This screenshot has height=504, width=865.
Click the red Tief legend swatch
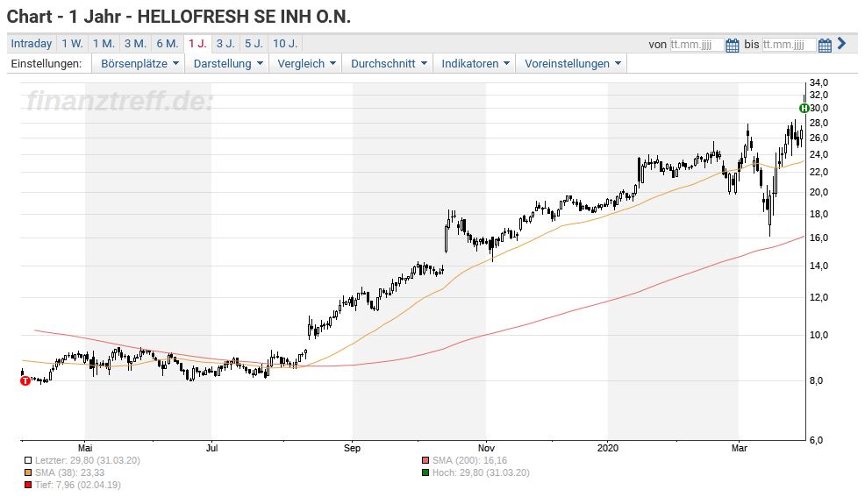[x=28, y=485]
